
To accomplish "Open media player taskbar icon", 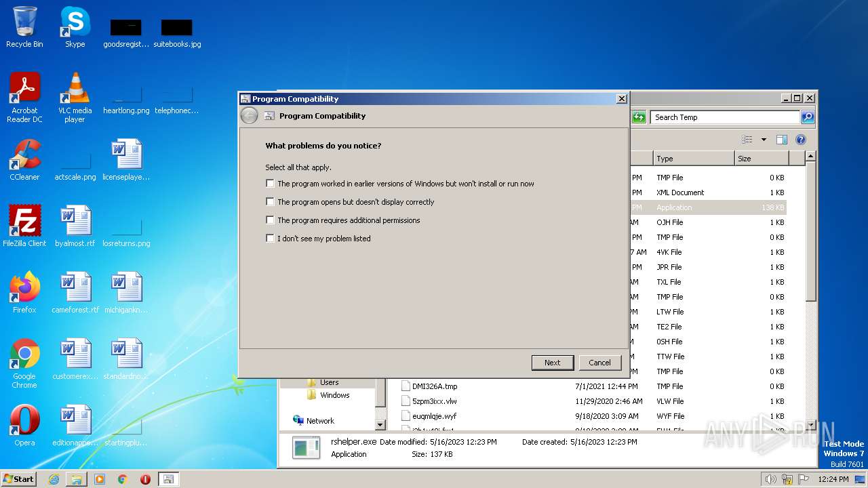I will click(x=100, y=479).
